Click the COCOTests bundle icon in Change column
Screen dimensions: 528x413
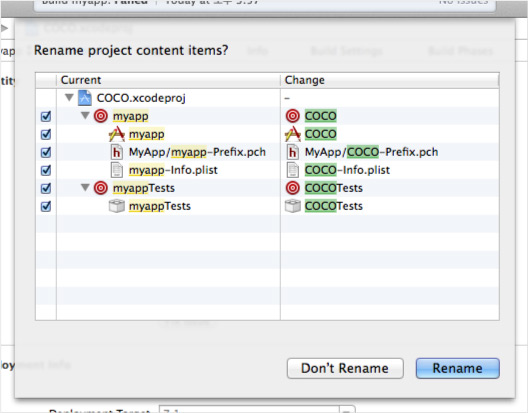pyautogui.click(x=293, y=206)
